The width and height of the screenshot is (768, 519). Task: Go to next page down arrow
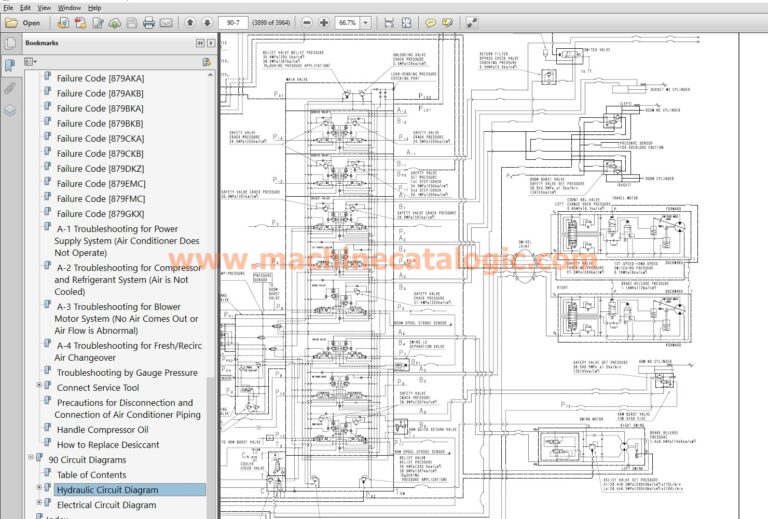tap(207, 23)
